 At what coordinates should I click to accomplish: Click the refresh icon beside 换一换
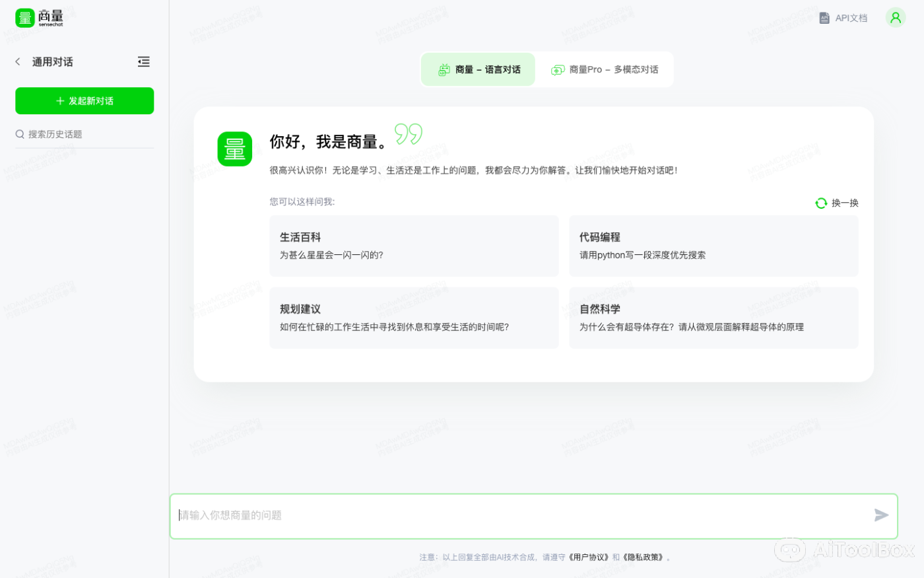pos(821,203)
